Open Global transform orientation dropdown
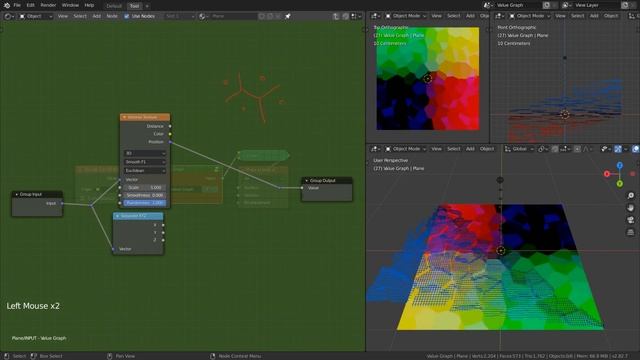The height and width of the screenshot is (360, 640). tap(519, 149)
